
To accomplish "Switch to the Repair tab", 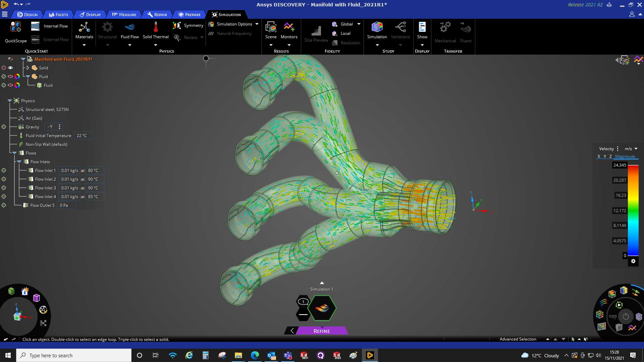I will click(x=157, y=14).
